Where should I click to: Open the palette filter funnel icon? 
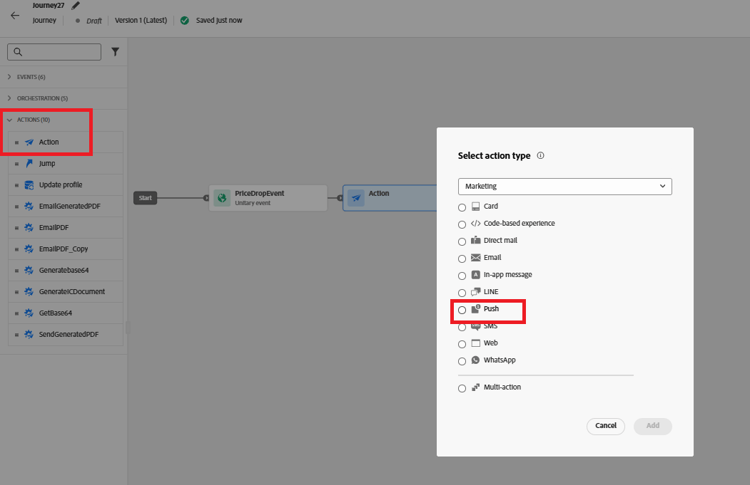(115, 52)
